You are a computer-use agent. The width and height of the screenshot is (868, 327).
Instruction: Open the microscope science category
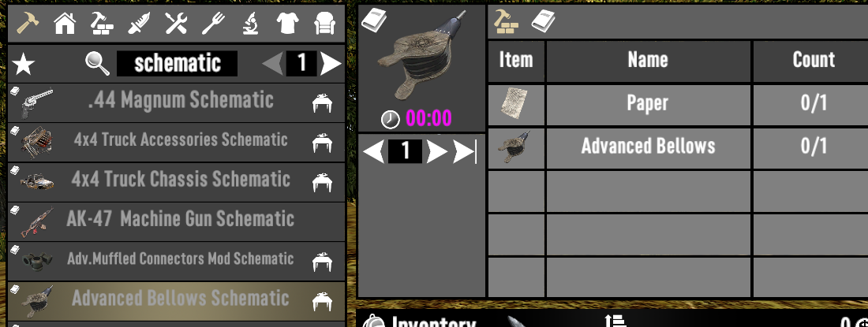click(250, 24)
